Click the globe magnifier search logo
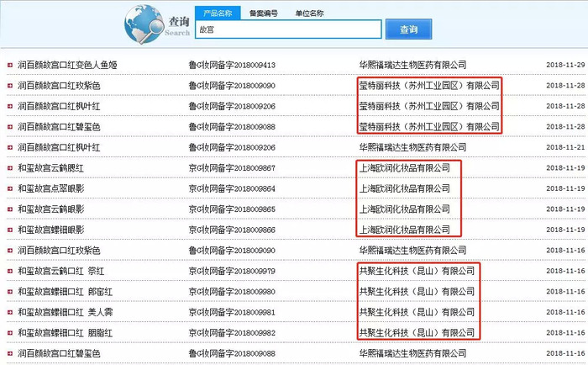Screen dimensions: 588x365 (x=144, y=24)
